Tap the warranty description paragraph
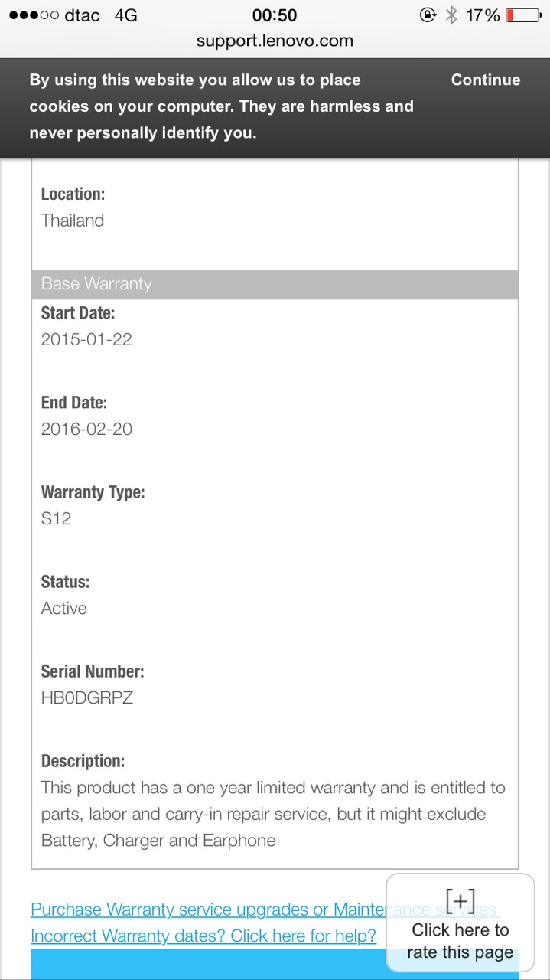550x980 pixels. (273, 814)
